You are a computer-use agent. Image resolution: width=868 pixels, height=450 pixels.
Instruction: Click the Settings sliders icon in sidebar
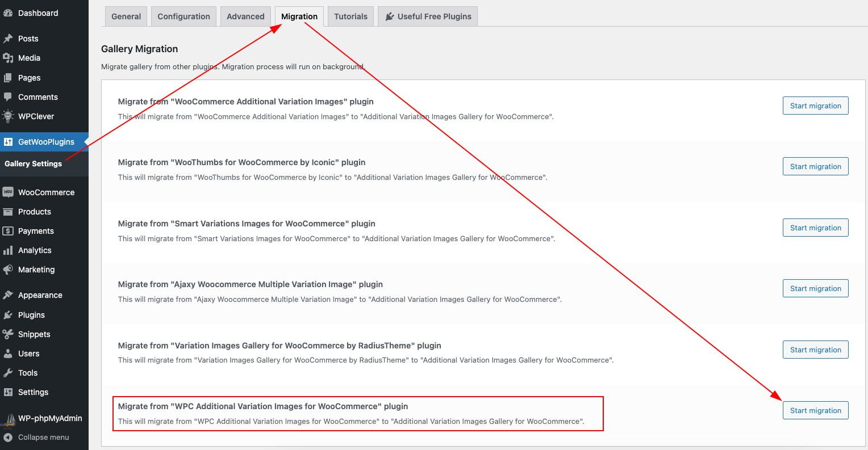8,392
